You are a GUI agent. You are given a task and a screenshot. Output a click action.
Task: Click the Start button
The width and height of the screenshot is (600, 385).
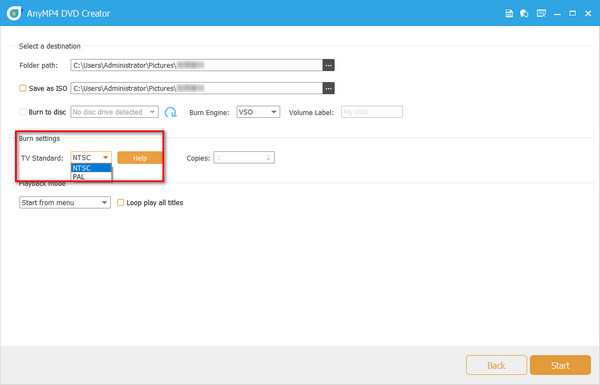click(560, 365)
